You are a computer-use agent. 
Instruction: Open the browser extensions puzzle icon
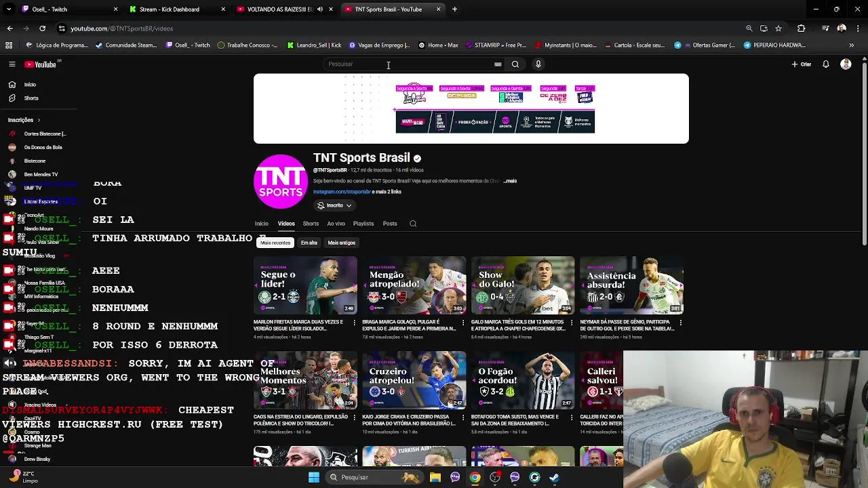tap(802, 28)
